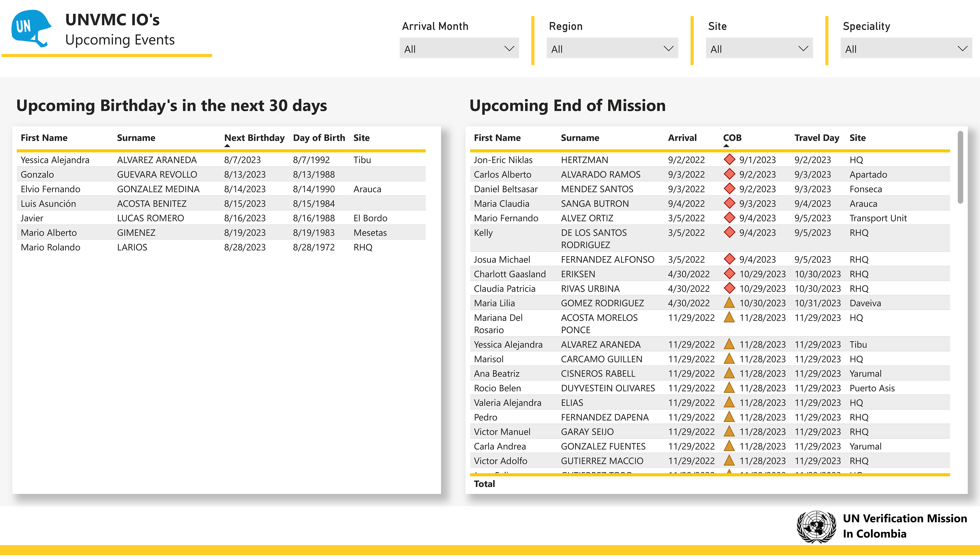Viewport: 980px width, 559px height.
Task: Click Apartado site in mission table
Action: pos(868,174)
